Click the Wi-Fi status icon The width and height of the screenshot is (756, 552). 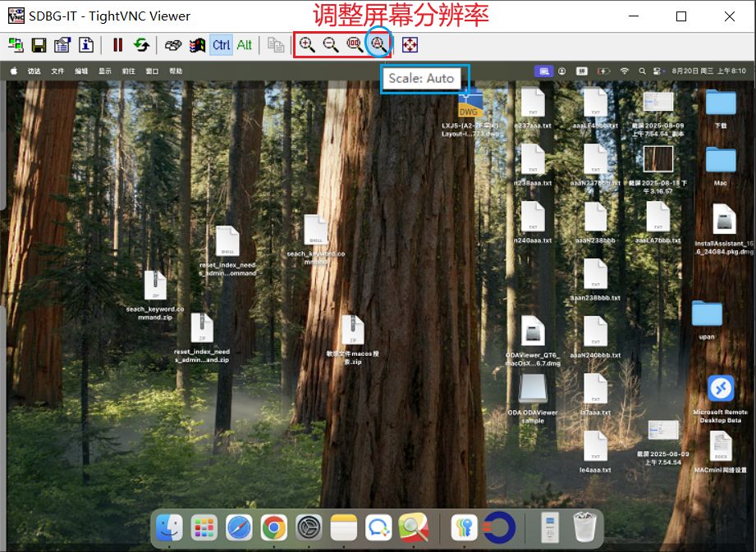pos(625,71)
